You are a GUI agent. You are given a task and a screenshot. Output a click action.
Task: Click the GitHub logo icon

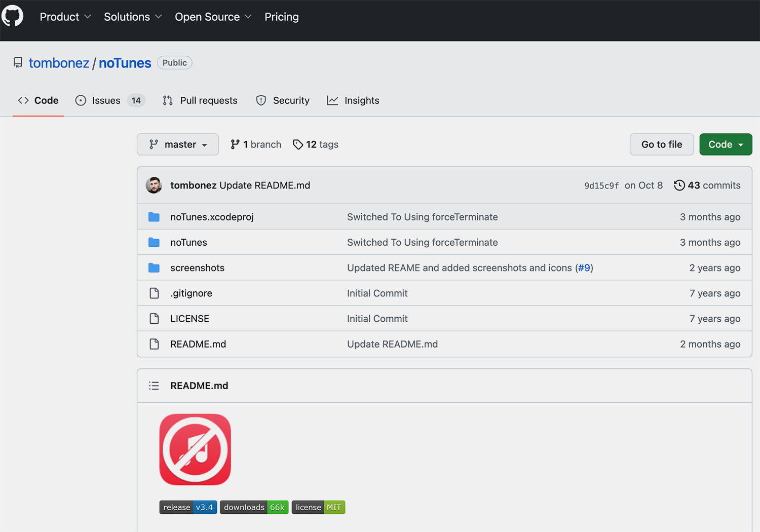pyautogui.click(x=13, y=16)
